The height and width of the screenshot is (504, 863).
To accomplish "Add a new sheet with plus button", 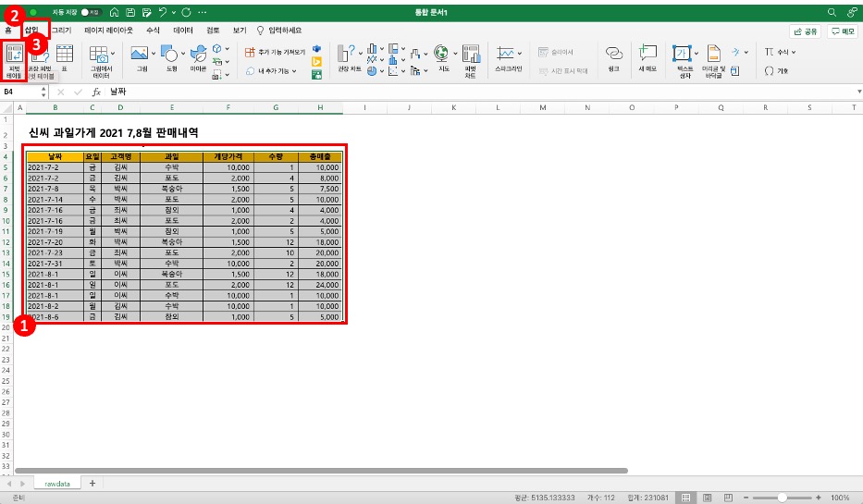I will pyautogui.click(x=92, y=483).
